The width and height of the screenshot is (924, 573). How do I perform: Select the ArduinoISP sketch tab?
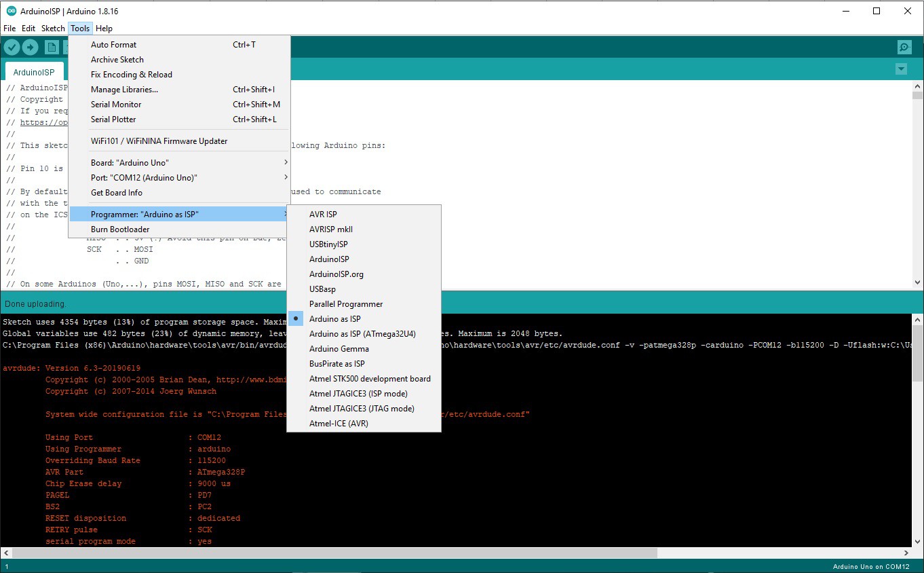tap(34, 72)
